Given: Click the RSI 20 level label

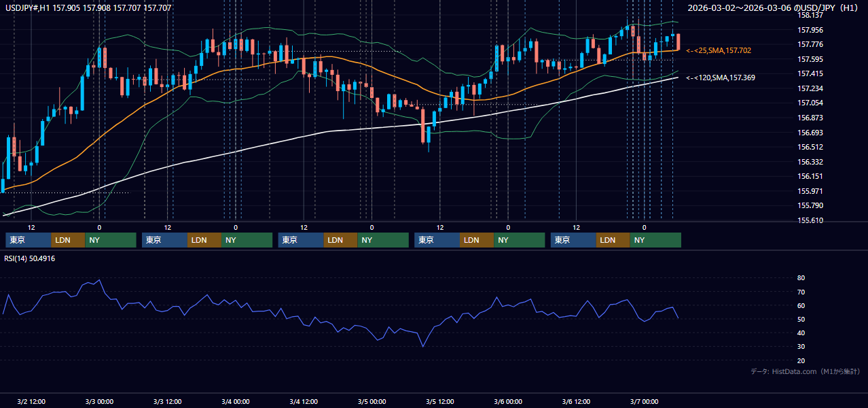Looking at the screenshot, I should (801, 360).
